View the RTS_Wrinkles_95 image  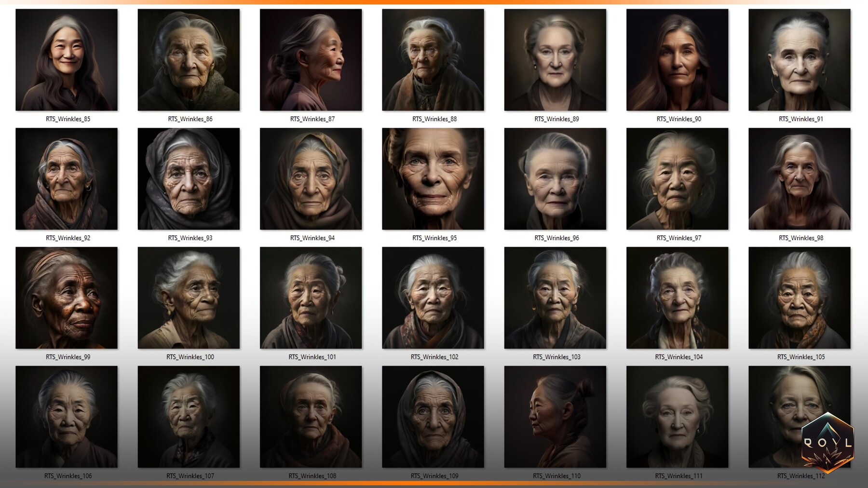coord(433,178)
